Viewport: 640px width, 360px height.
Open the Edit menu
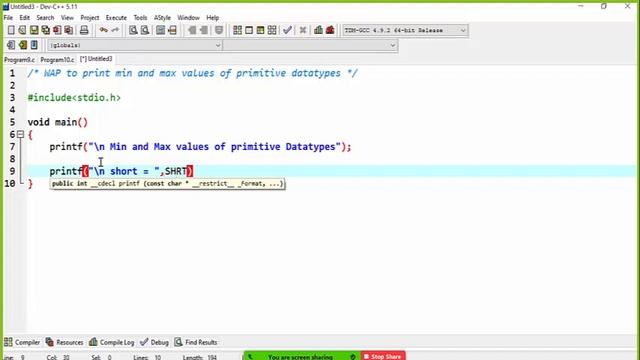coord(24,18)
